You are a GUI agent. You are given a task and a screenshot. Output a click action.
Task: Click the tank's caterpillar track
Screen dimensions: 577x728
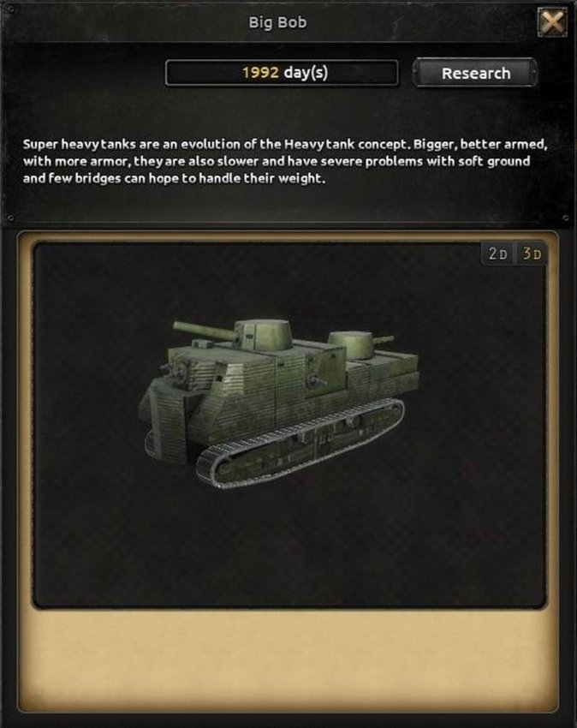coord(300,444)
